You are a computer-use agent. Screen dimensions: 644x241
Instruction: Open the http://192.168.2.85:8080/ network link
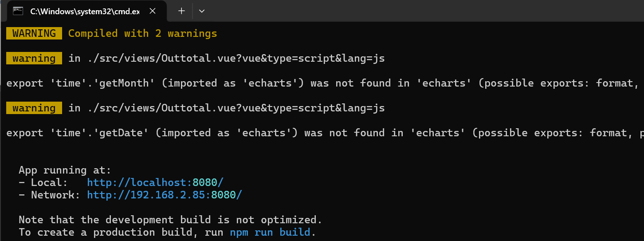click(165, 195)
